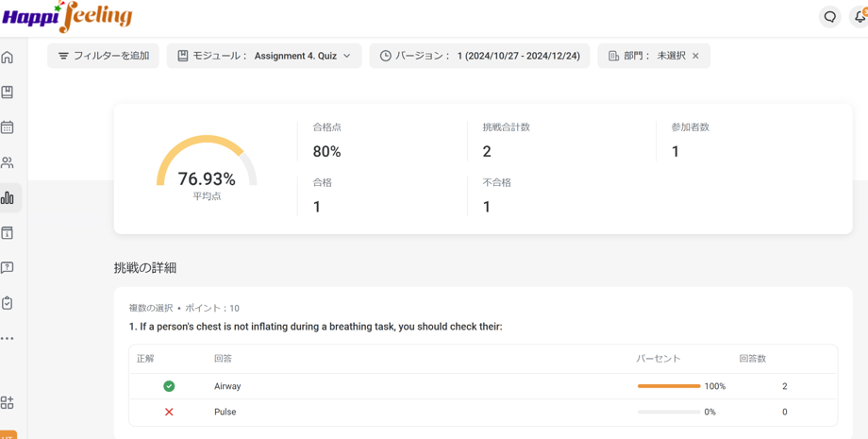Viewport: 868px width, 439px height.
Task: Open the calendar icon in sidebar
Action: [8, 127]
